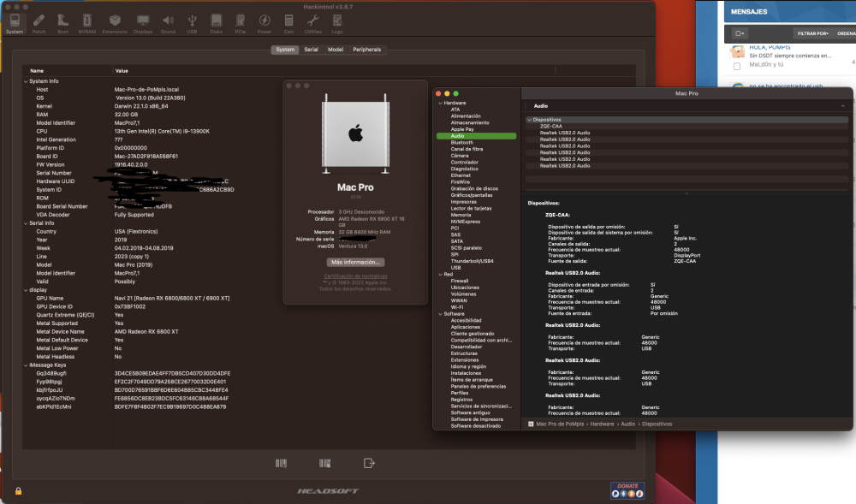
Task: Open the Extensions section icon
Action: coord(115,24)
